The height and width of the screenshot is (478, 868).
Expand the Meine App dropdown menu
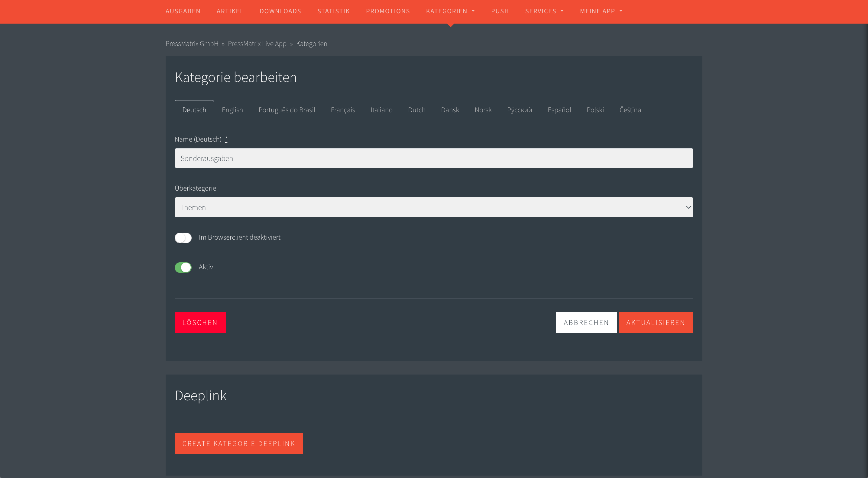coord(601,11)
